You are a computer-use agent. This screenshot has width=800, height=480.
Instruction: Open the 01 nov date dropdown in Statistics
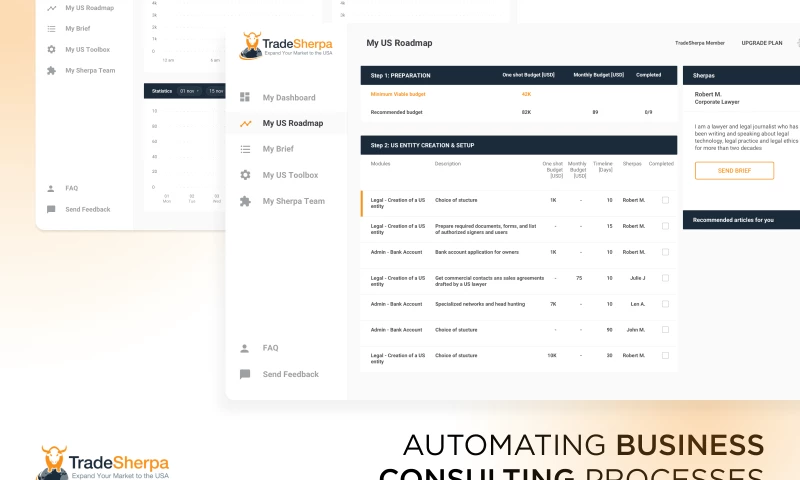click(x=189, y=91)
